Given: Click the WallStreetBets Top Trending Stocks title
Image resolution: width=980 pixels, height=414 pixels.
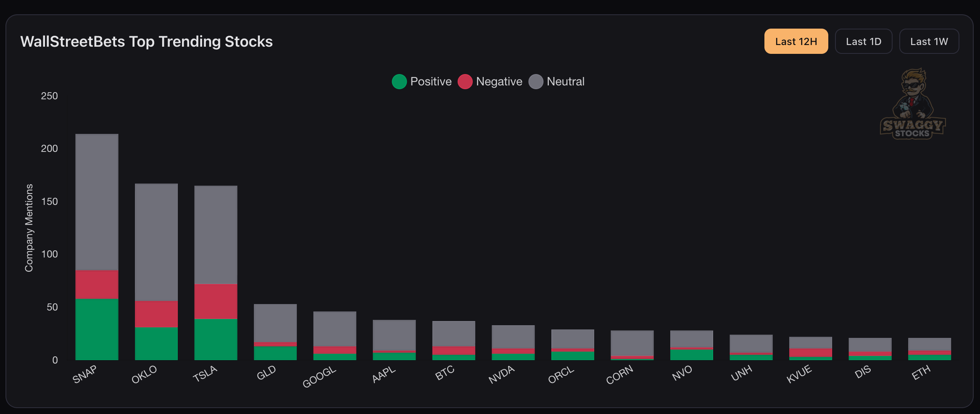Looking at the screenshot, I should pos(146,42).
